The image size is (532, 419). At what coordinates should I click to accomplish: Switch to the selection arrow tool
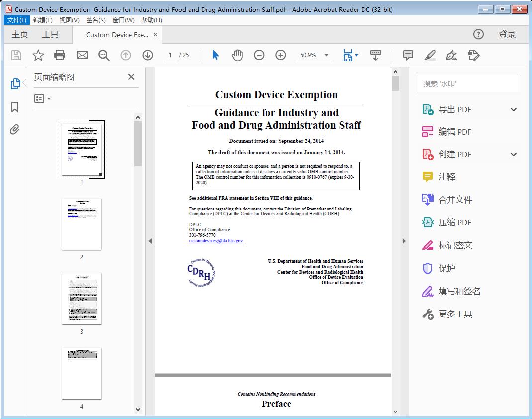pos(215,55)
